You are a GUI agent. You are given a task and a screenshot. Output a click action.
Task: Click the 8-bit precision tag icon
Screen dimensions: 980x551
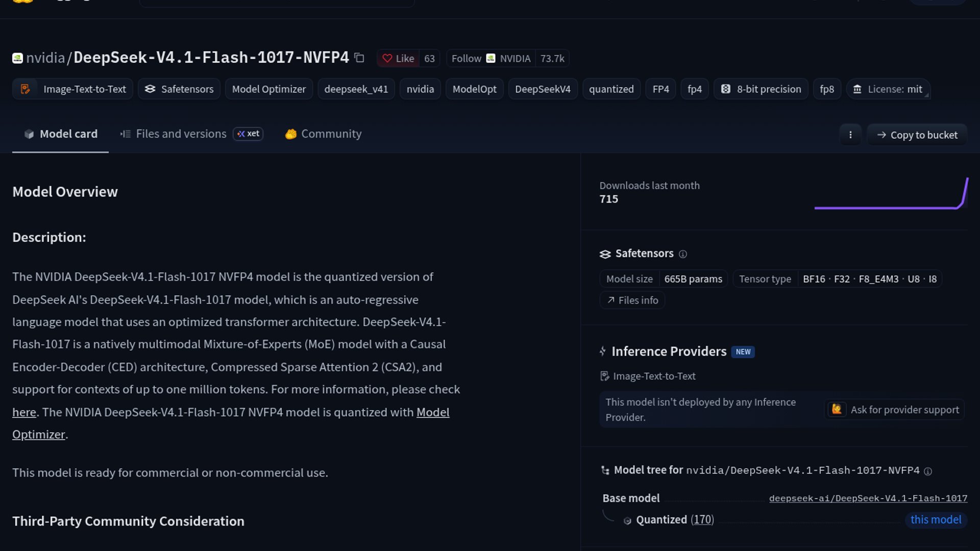(725, 89)
